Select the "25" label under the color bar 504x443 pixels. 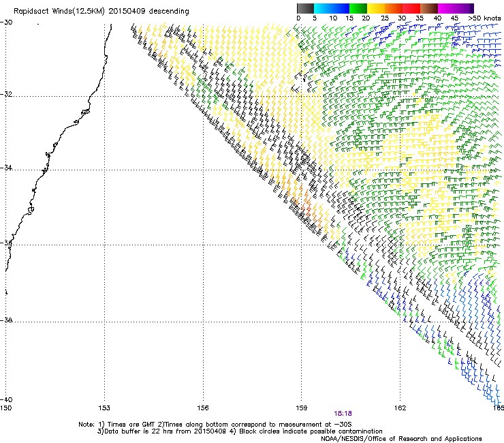pos(385,18)
